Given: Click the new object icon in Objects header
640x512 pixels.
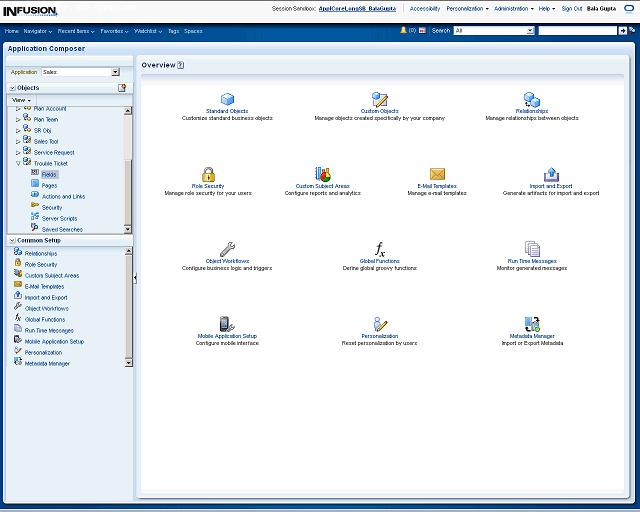Looking at the screenshot, I should coord(122,88).
